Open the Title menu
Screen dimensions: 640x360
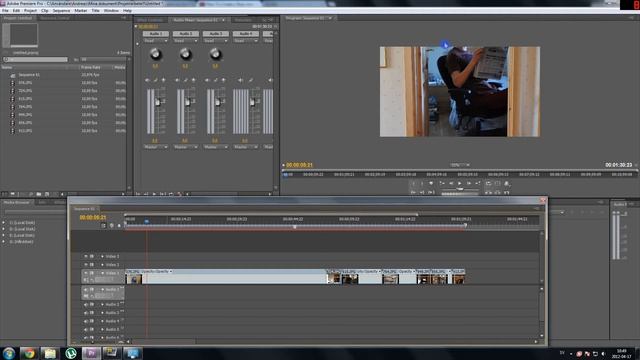point(95,11)
